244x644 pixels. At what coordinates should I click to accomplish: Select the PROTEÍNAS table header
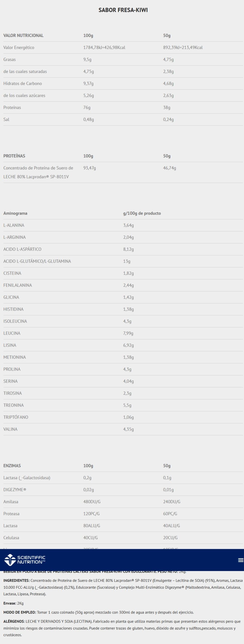point(14,156)
